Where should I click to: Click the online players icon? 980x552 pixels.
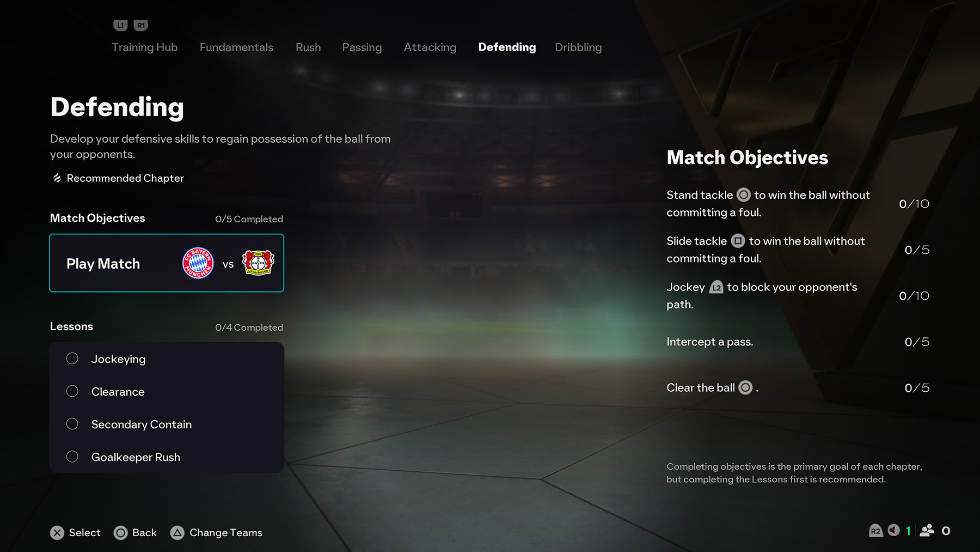pos(927,531)
